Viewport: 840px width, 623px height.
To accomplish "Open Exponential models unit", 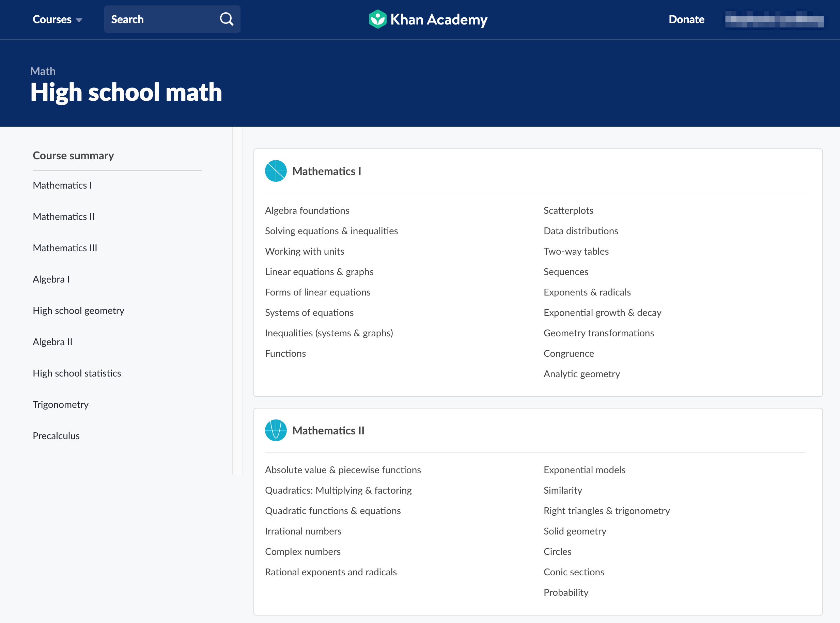I will (x=584, y=469).
